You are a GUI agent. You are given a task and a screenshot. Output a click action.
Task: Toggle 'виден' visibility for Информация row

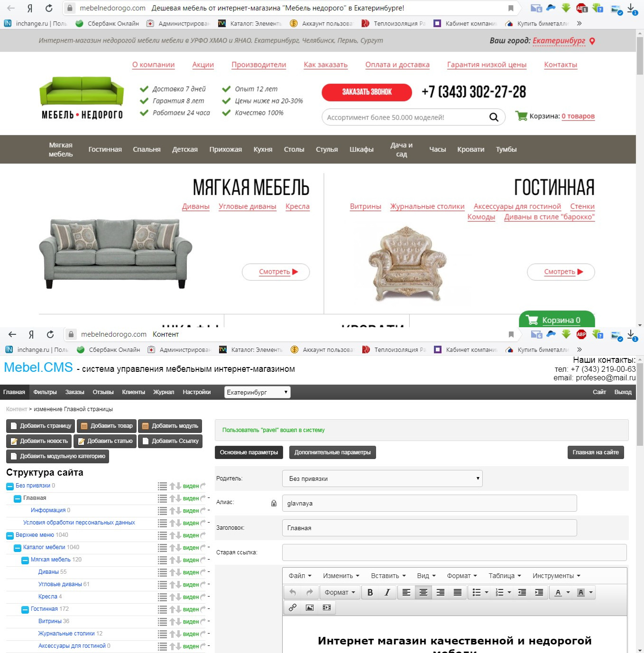point(191,511)
